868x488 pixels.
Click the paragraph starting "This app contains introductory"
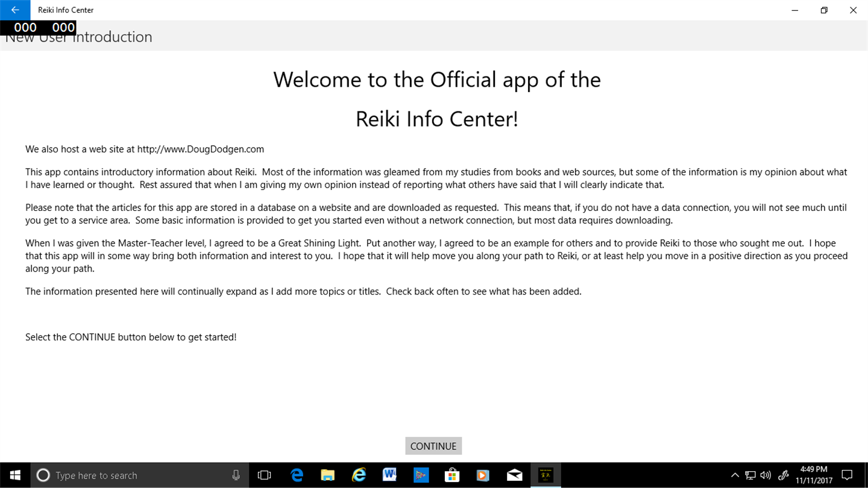click(x=436, y=178)
